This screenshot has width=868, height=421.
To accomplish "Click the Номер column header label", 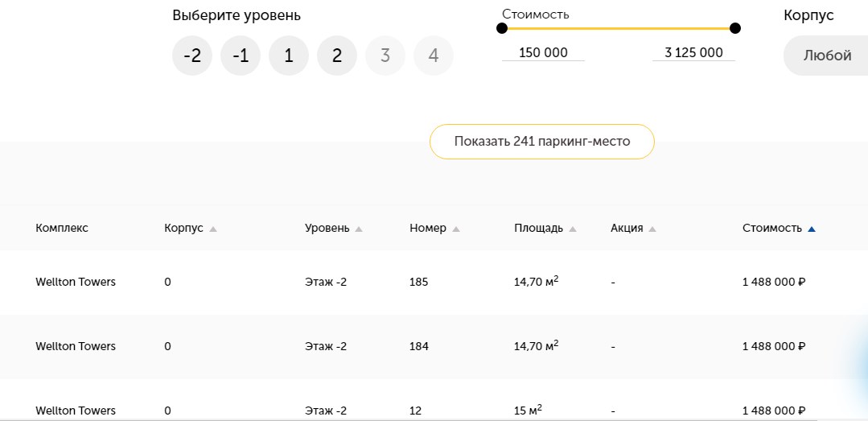I will tap(428, 229).
